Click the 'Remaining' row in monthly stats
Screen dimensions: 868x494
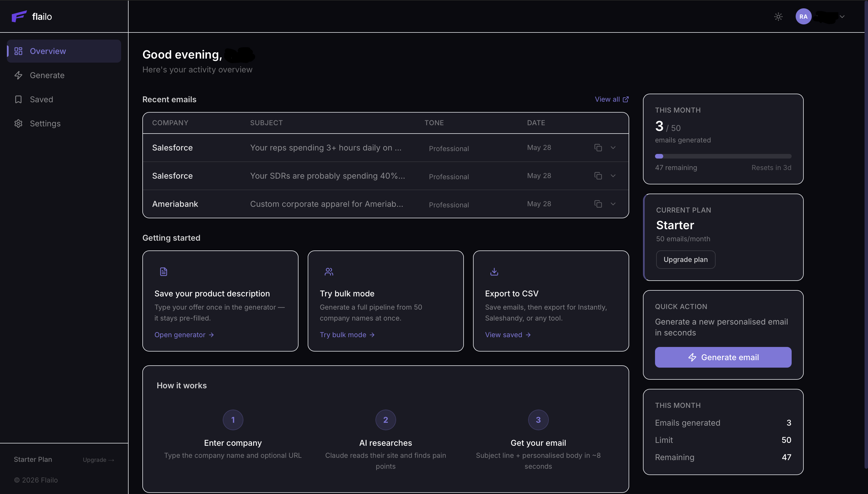pyautogui.click(x=723, y=457)
